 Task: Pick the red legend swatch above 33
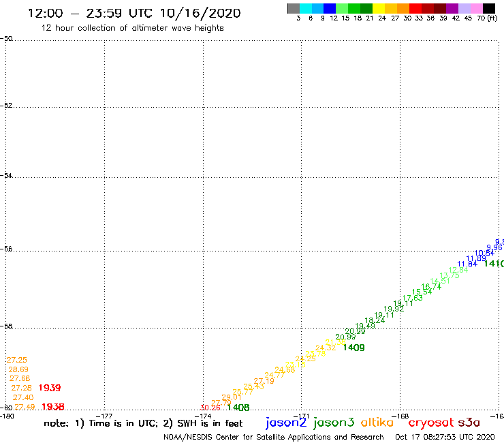(x=415, y=9)
